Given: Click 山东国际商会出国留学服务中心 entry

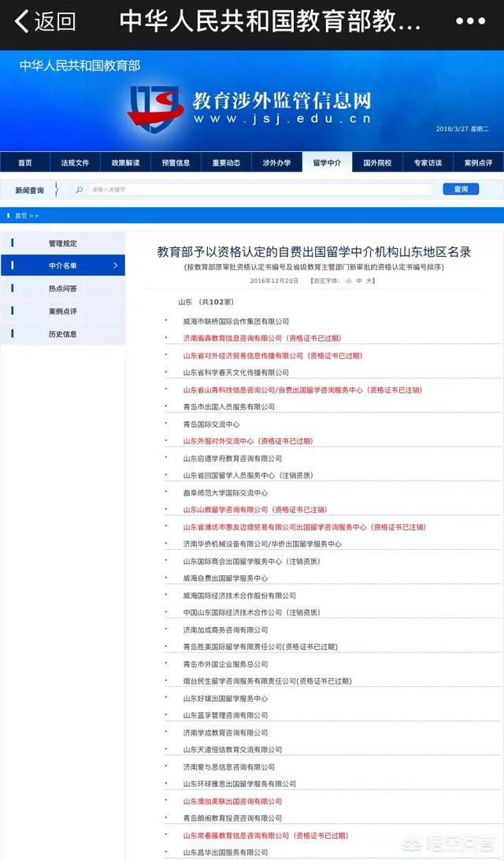Looking at the screenshot, I should click(x=251, y=562).
